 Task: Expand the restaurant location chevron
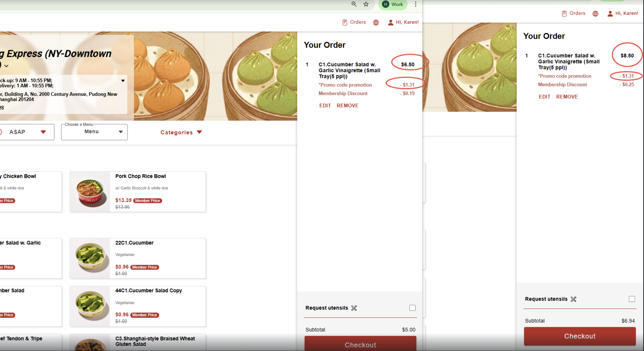[x=7, y=66]
